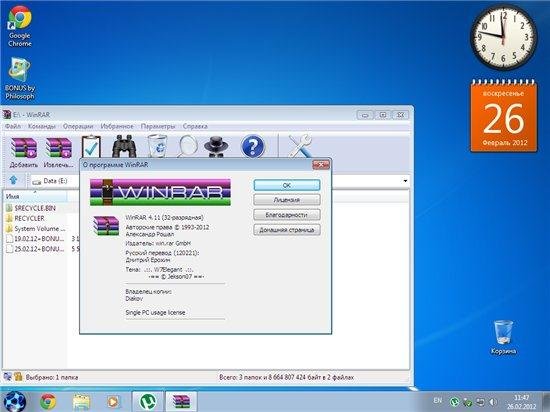Click the Домашняя страница button

(x=287, y=230)
